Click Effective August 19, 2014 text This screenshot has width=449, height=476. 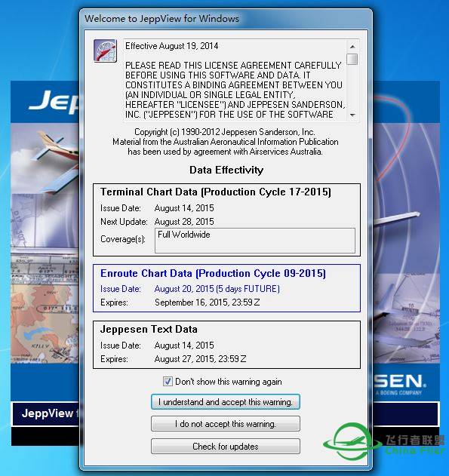(171, 46)
